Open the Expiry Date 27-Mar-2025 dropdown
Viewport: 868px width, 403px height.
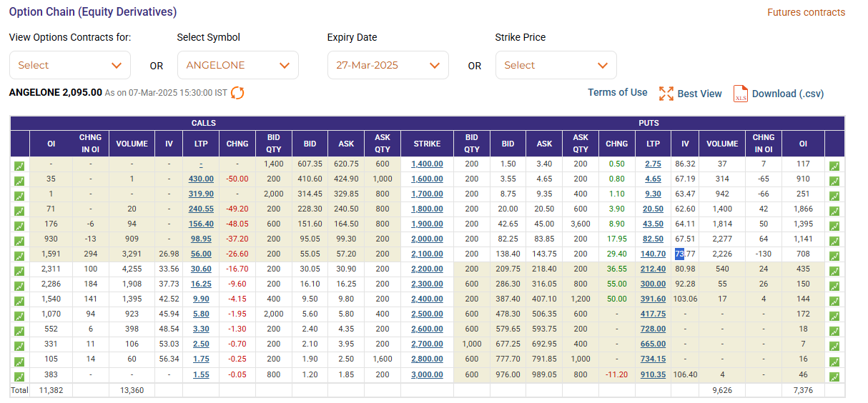click(x=388, y=65)
